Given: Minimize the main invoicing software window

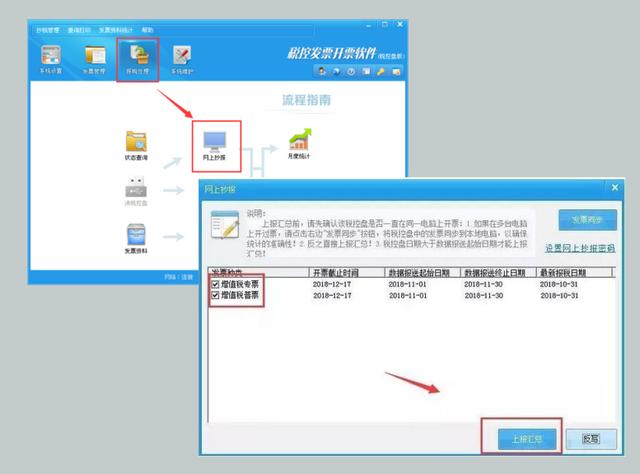Looking at the screenshot, I should point(369,25).
